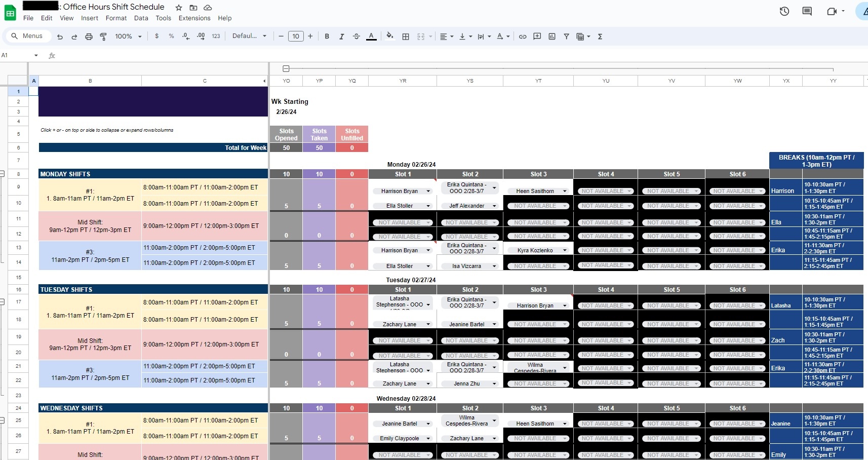The height and width of the screenshot is (460, 868).
Task: Insert a comment
Action: click(537, 36)
